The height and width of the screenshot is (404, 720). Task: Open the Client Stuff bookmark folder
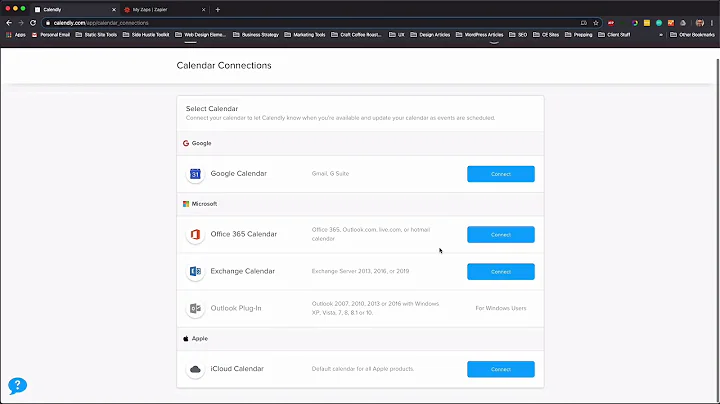pos(614,35)
